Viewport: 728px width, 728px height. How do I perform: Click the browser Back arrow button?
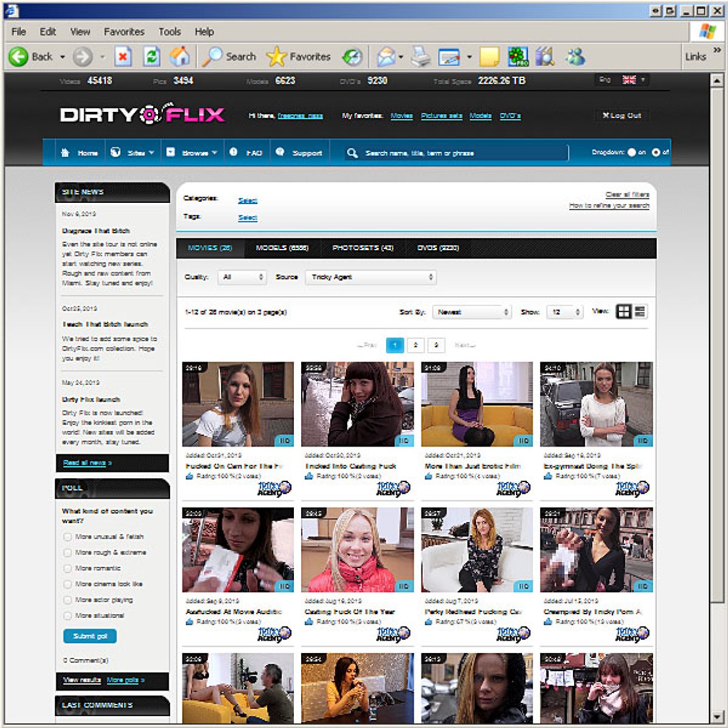[x=19, y=57]
